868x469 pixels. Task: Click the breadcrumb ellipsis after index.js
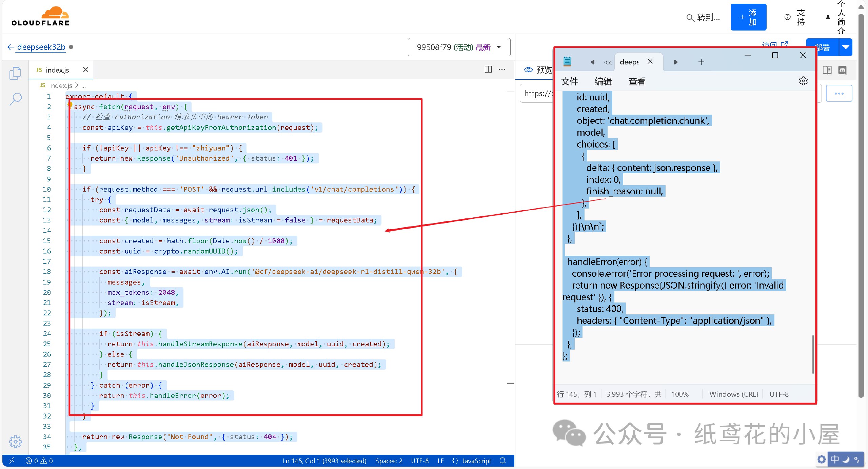pyautogui.click(x=83, y=86)
